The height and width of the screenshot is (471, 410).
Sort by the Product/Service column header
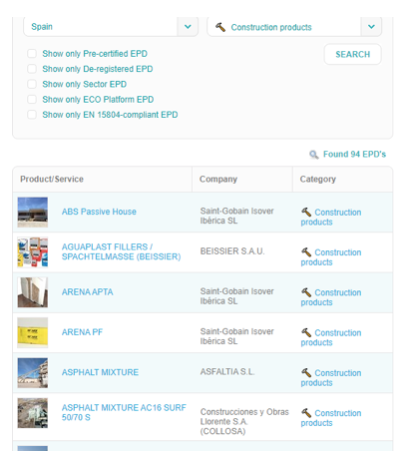(x=52, y=179)
